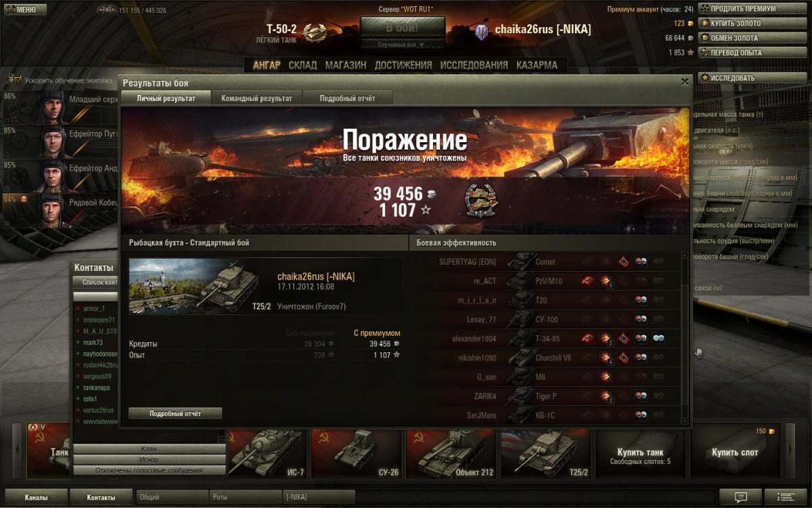The width and height of the screenshot is (812, 508).
Task: Click the Подробный отчёт button below credits
Action: [x=175, y=413]
